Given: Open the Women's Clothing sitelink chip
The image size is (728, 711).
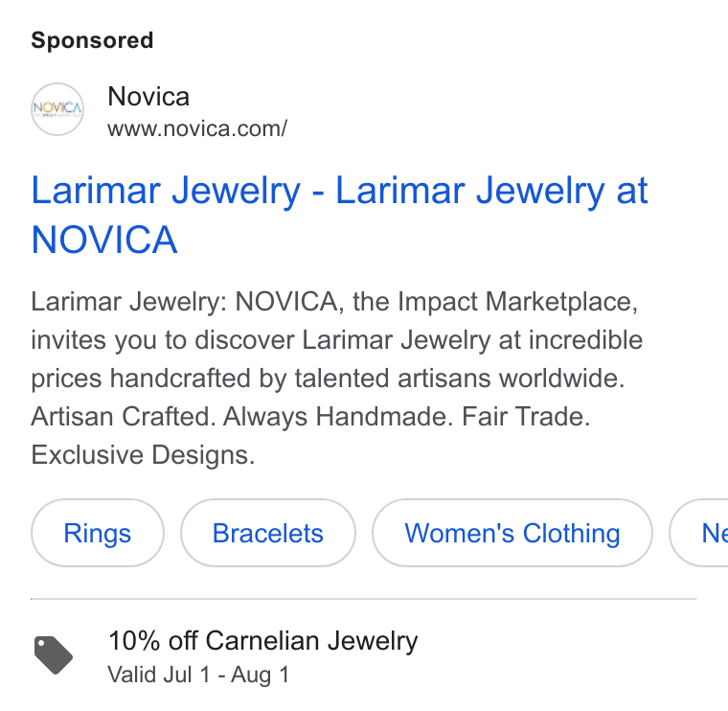Looking at the screenshot, I should click(x=512, y=533).
